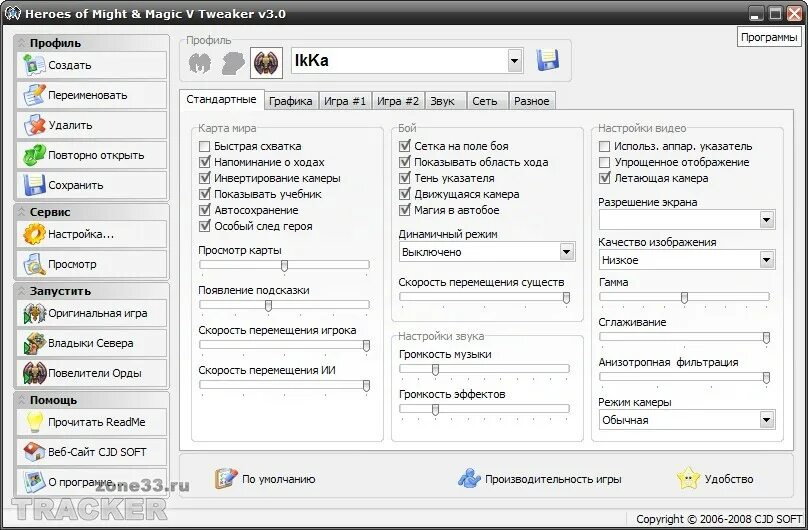This screenshot has height=530, width=808.
Task: Click Скорость перемещения существ slider handle
Action: click(566, 298)
